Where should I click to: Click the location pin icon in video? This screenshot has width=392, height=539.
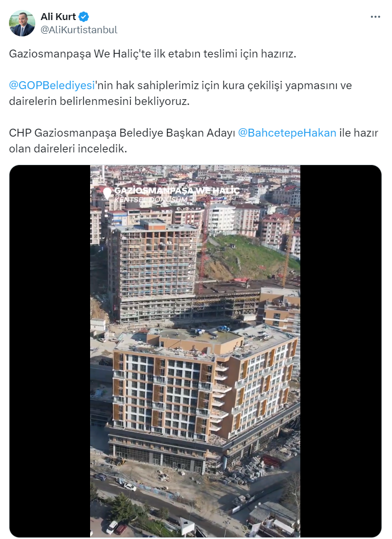click(x=107, y=193)
